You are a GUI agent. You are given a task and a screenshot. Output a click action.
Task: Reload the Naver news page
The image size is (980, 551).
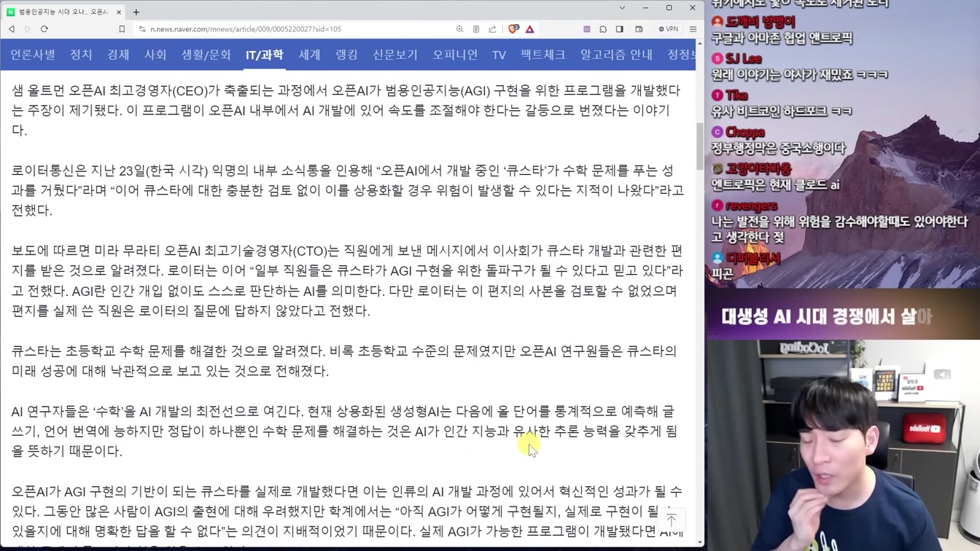[x=44, y=29]
